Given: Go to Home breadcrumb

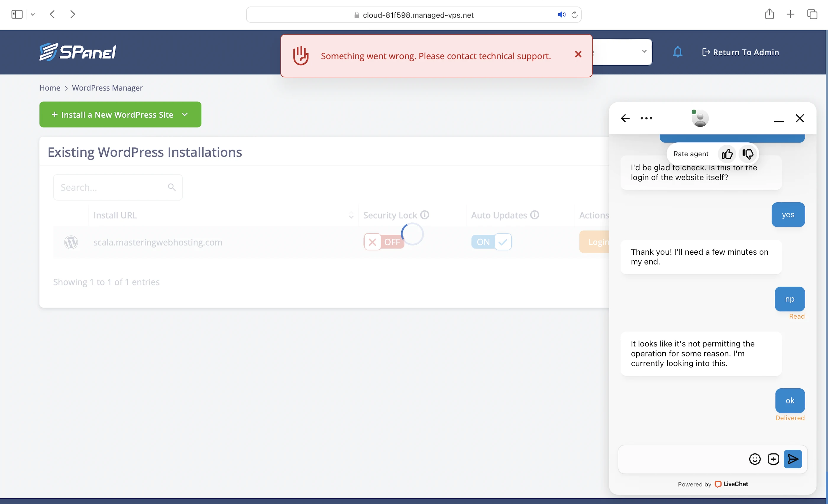Looking at the screenshot, I should (50, 88).
